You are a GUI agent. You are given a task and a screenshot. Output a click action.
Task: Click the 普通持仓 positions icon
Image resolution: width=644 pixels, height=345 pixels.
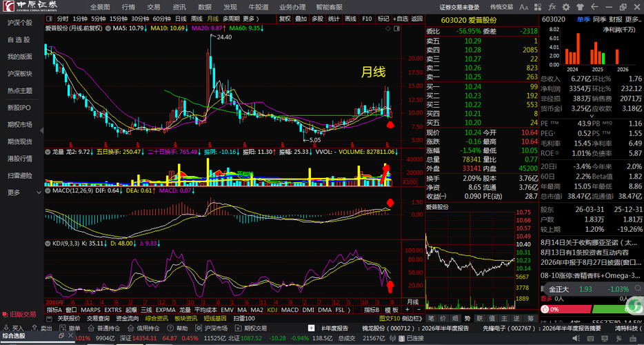90,328
